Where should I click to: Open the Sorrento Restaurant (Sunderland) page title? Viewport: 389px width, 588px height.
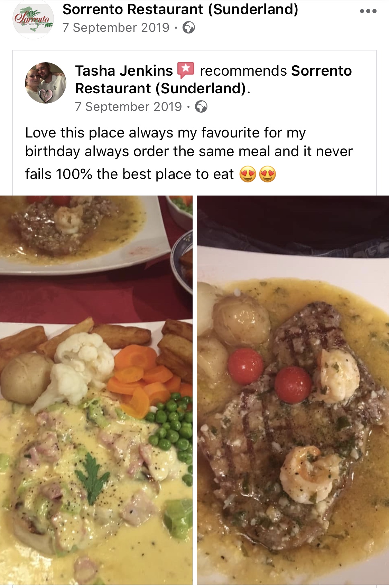pos(180,9)
